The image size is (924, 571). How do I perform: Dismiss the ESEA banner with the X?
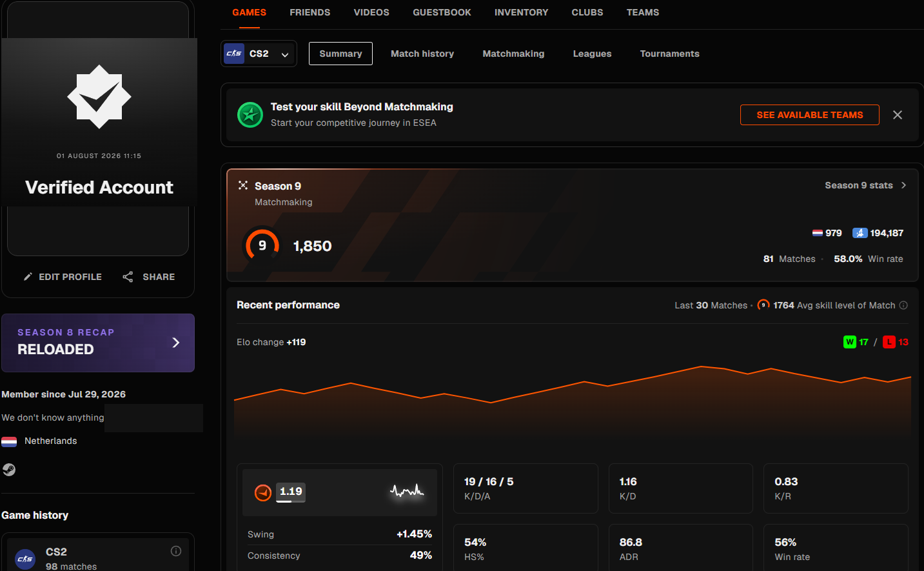pyautogui.click(x=898, y=115)
